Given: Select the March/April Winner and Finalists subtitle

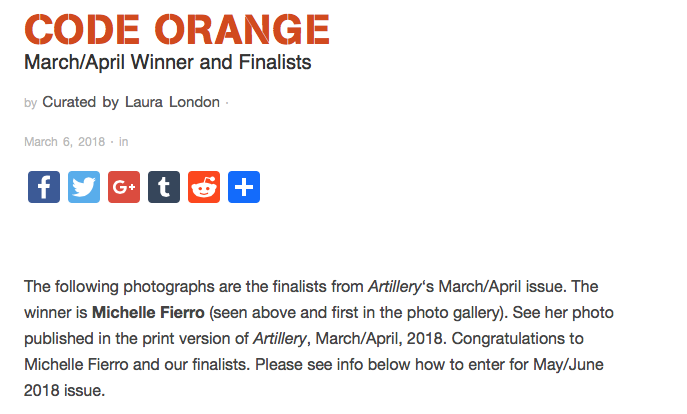Looking at the screenshot, I should click(x=168, y=63).
